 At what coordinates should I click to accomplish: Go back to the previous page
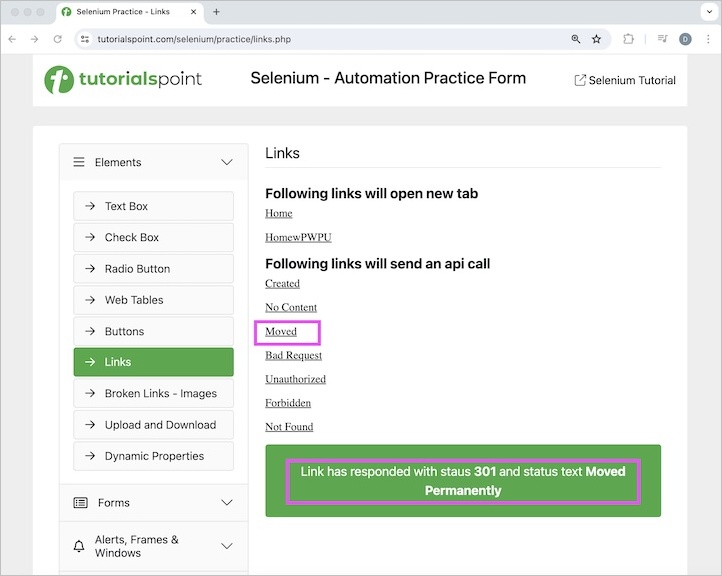click(13, 39)
